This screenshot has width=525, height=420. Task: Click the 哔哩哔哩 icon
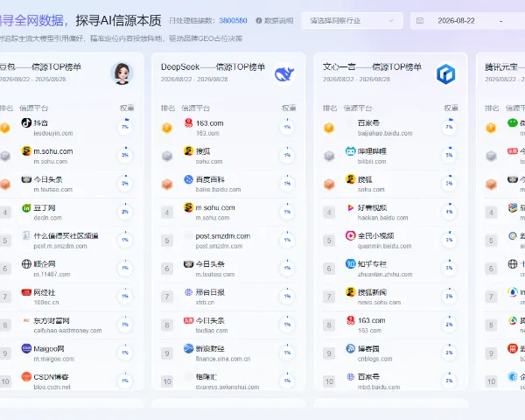[351, 151]
